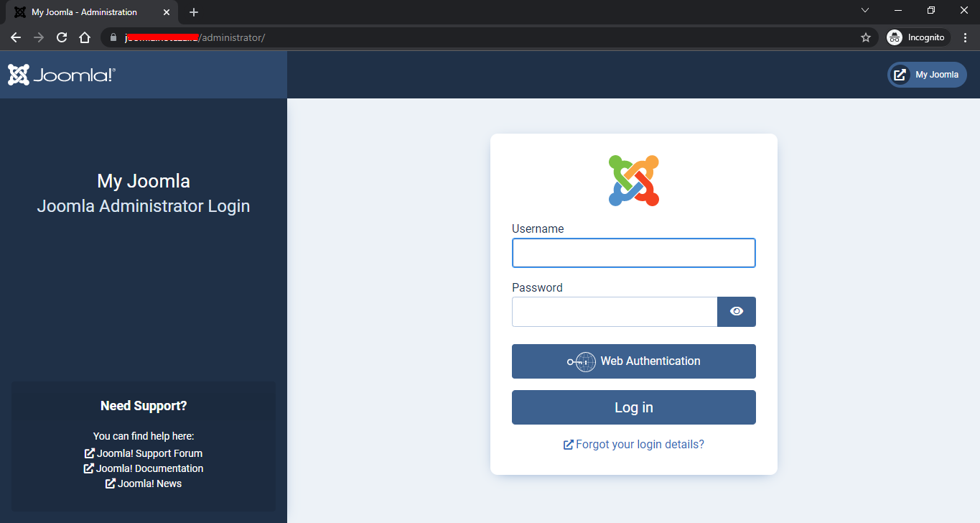980x523 pixels.
Task: Open a new tab with plus button
Action: (x=194, y=12)
